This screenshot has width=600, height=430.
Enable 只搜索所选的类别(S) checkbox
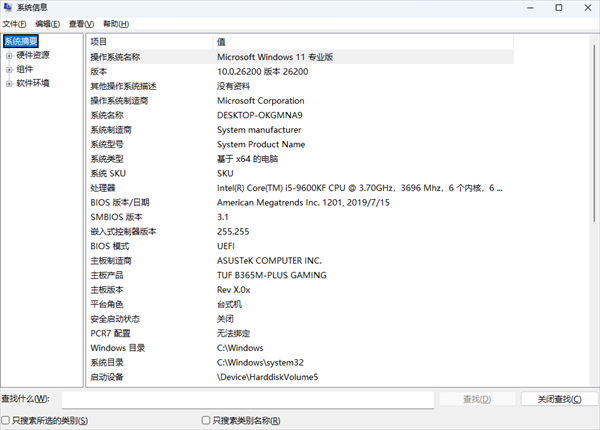(x=5, y=420)
